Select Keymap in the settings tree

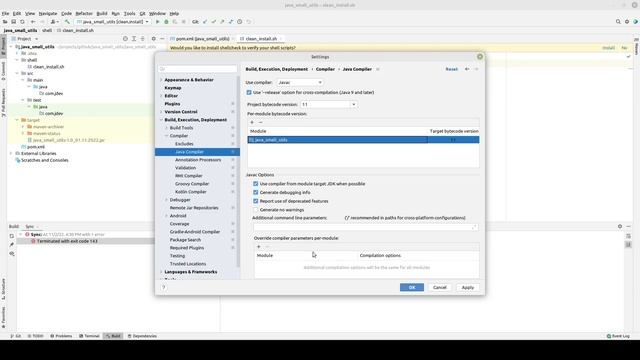pos(173,88)
